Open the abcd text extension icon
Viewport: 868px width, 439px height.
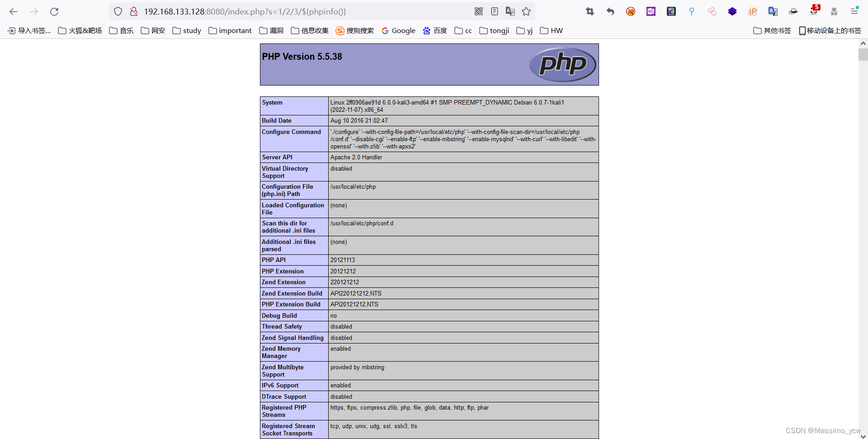tap(671, 12)
